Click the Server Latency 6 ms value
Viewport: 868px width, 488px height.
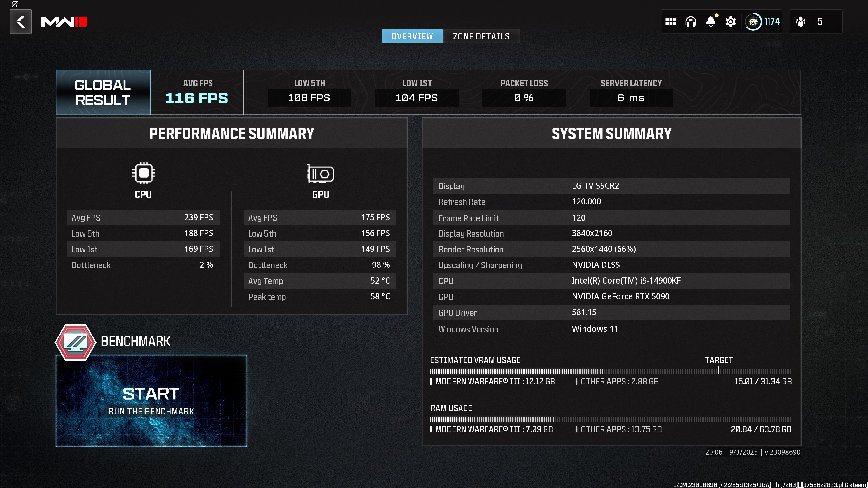click(631, 98)
